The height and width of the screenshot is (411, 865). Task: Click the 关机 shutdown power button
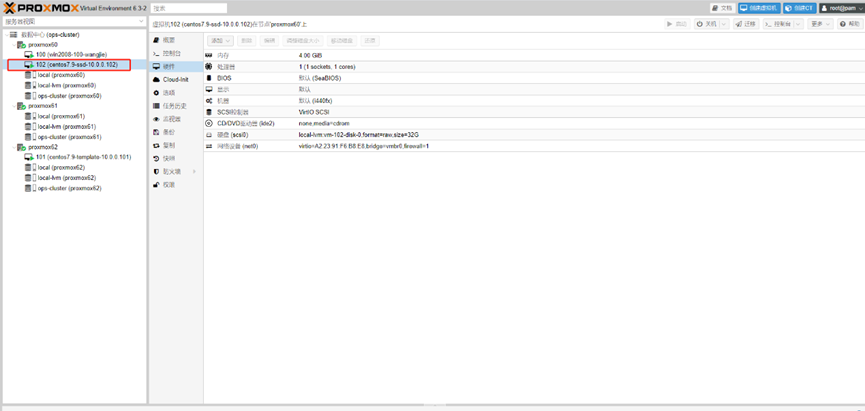707,24
